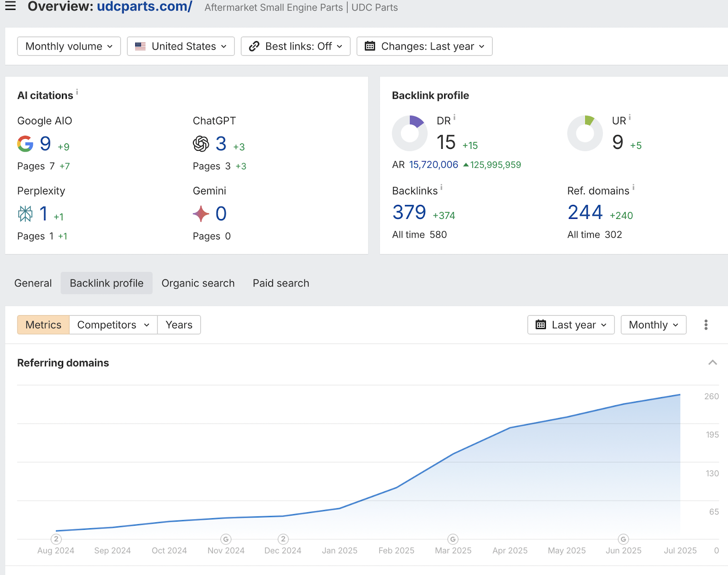Click the Gemini citations count 0

(221, 214)
